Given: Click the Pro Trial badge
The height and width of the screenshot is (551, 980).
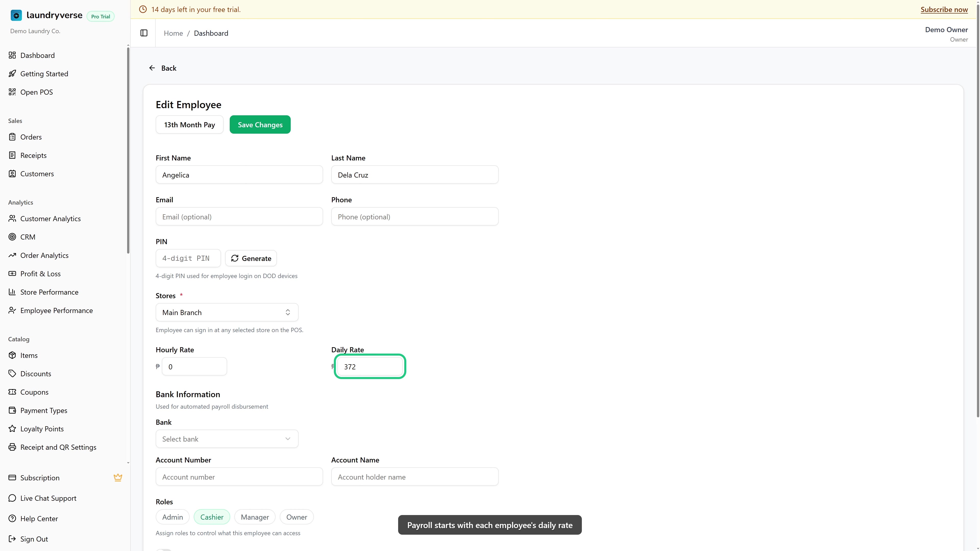Looking at the screenshot, I should tap(101, 16).
